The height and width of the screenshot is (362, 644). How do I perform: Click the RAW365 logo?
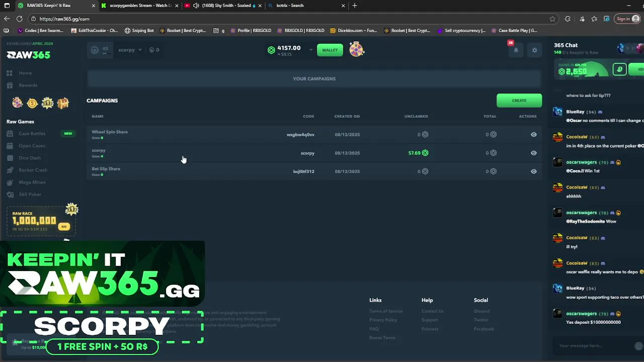[x=28, y=55]
